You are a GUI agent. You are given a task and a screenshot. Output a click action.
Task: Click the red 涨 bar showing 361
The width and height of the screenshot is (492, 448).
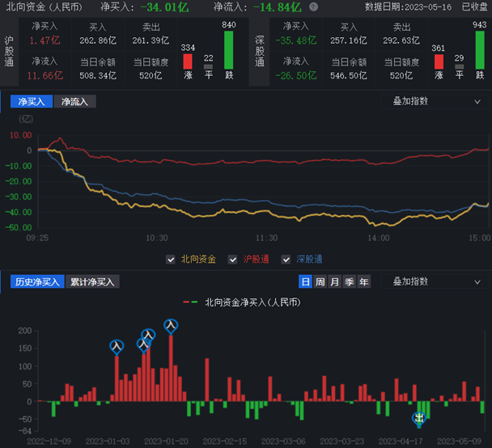439,61
